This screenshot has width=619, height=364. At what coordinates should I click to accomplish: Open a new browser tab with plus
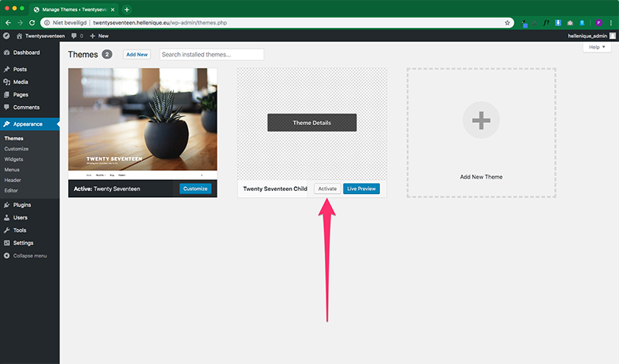(x=127, y=9)
